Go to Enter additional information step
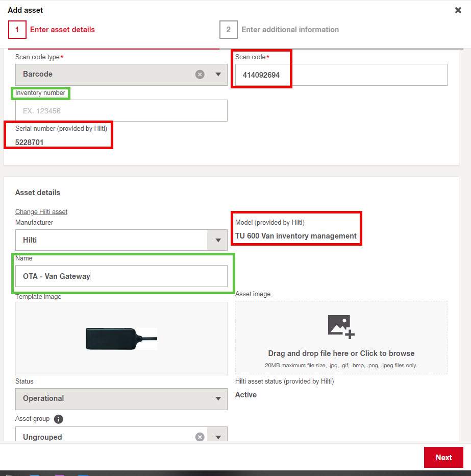 coord(290,30)
